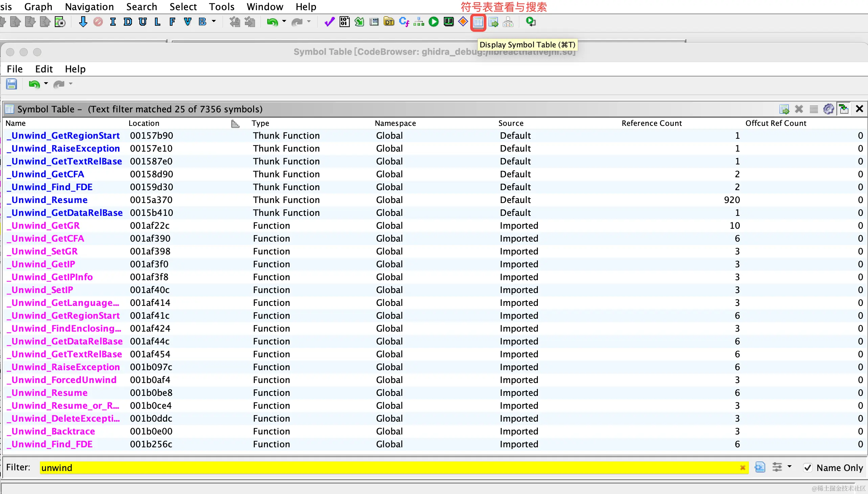Select the 'D' next data navigation icon

click(128, 22)
